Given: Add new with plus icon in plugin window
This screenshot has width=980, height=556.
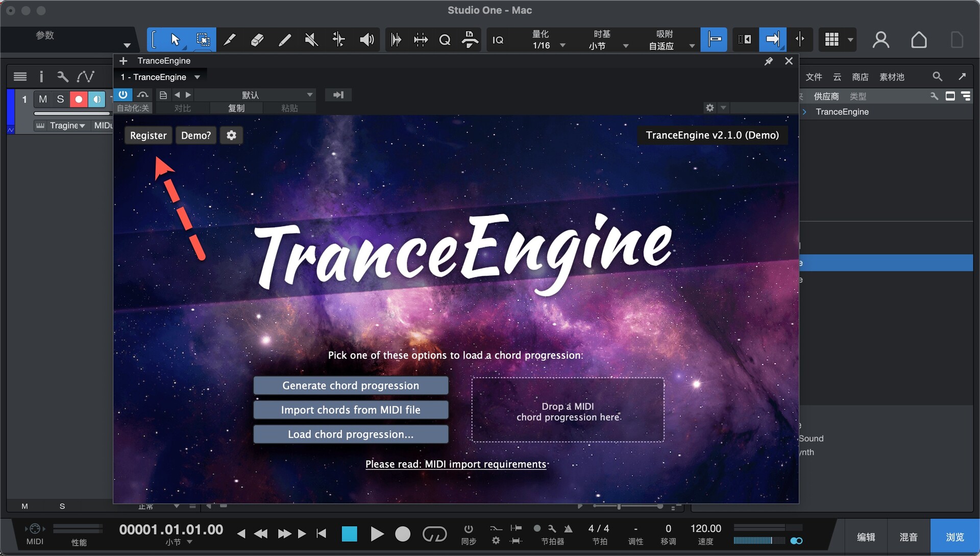Looking at the screenshot, I should click(x=123, y=61).
